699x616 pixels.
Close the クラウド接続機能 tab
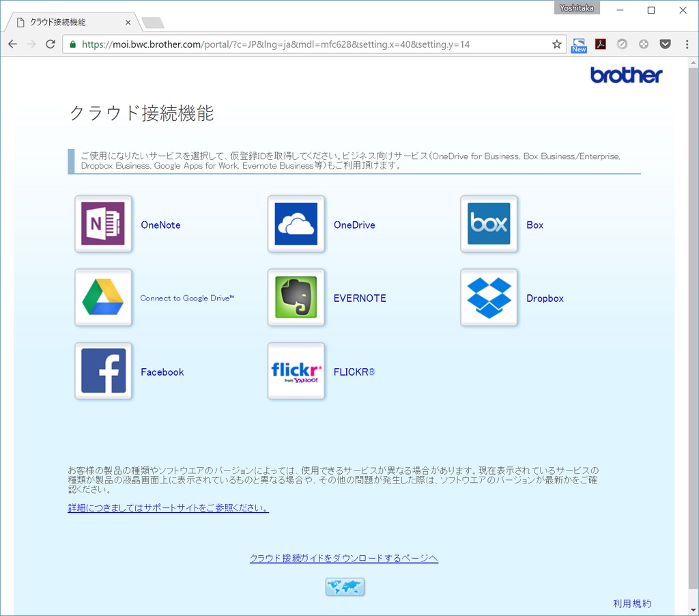[128, 23]
